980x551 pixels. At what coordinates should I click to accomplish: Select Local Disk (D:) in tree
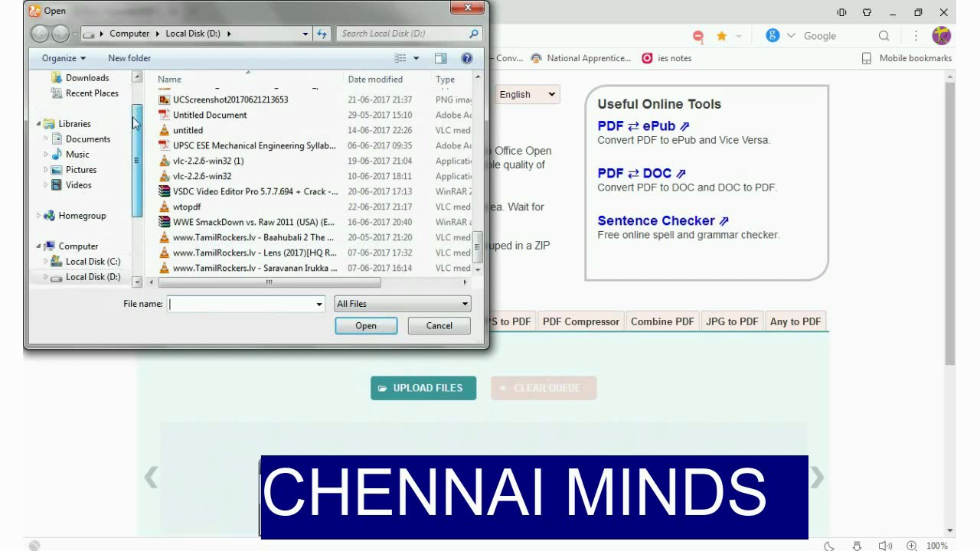(x=93, y=277)
